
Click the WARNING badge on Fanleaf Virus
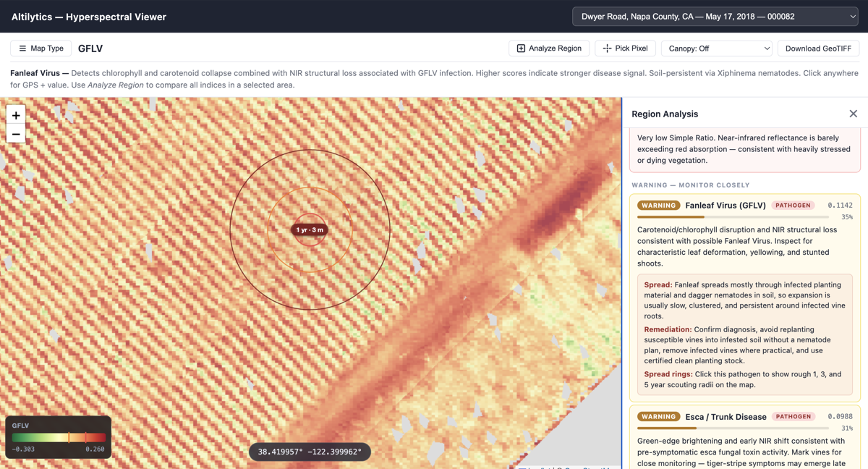point(658,206)
